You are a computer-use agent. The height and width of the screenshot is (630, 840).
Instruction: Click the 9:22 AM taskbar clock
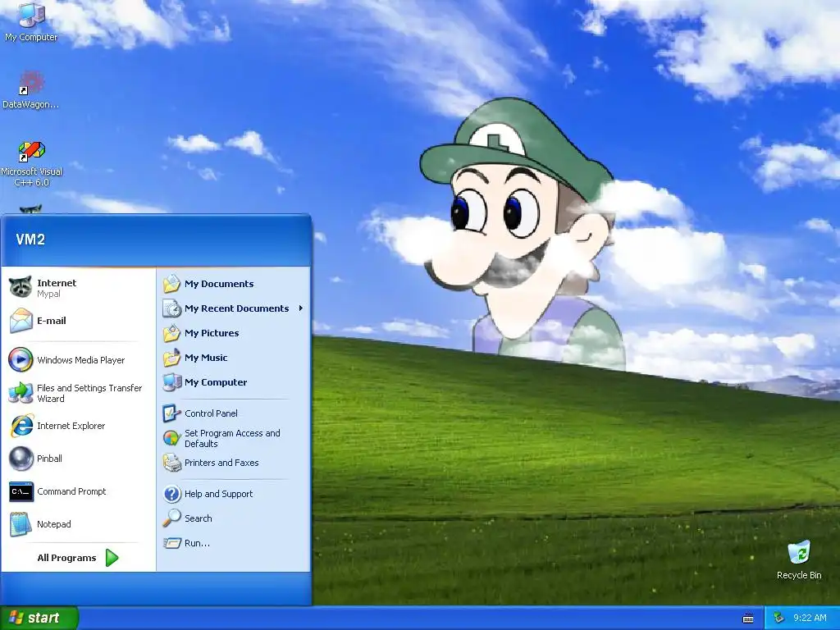[x=810, y=618]
